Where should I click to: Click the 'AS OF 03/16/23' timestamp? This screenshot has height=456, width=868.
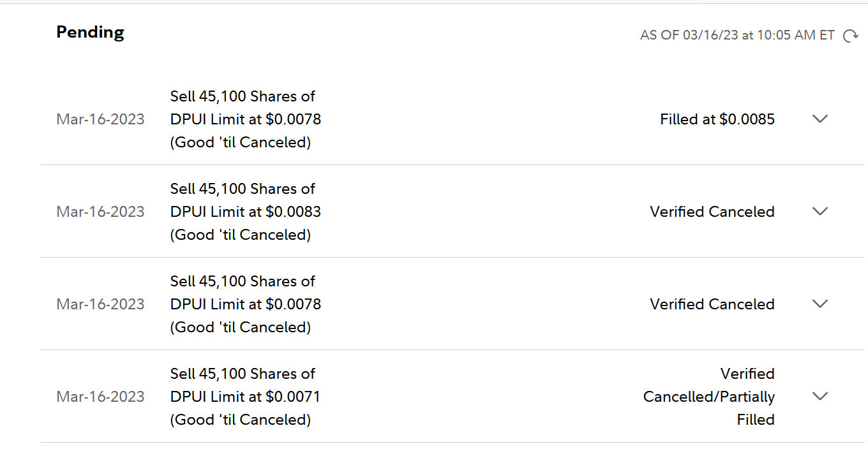tap(737, 36)
